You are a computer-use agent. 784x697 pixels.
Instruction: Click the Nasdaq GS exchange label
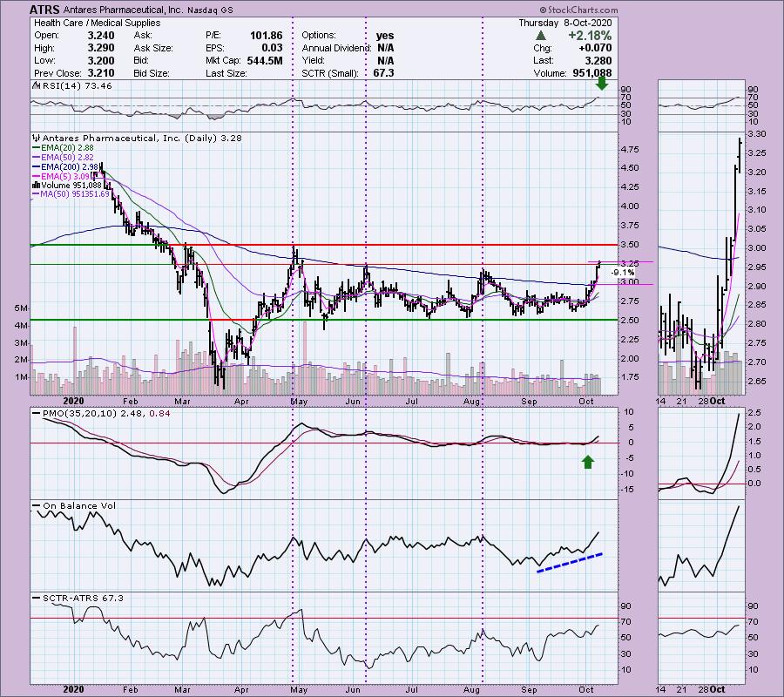211,10
